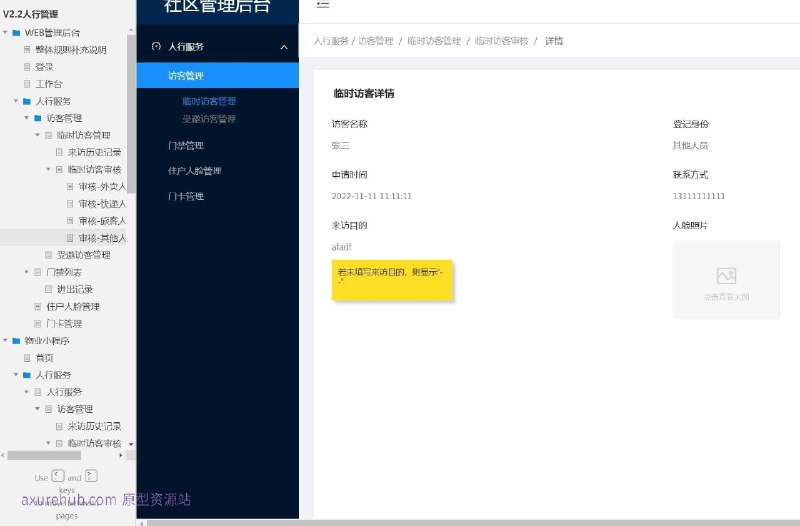The width and height of the screenshot is (800, 526).
Task: Click the page icon beside 受邀访客管理 in tree
Action: point(48,255)
